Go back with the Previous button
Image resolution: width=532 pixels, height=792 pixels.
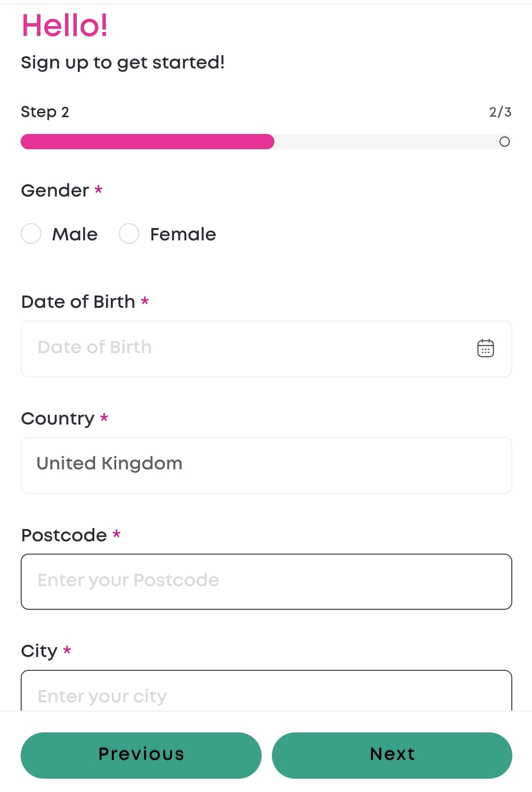[x=141, y=755]
